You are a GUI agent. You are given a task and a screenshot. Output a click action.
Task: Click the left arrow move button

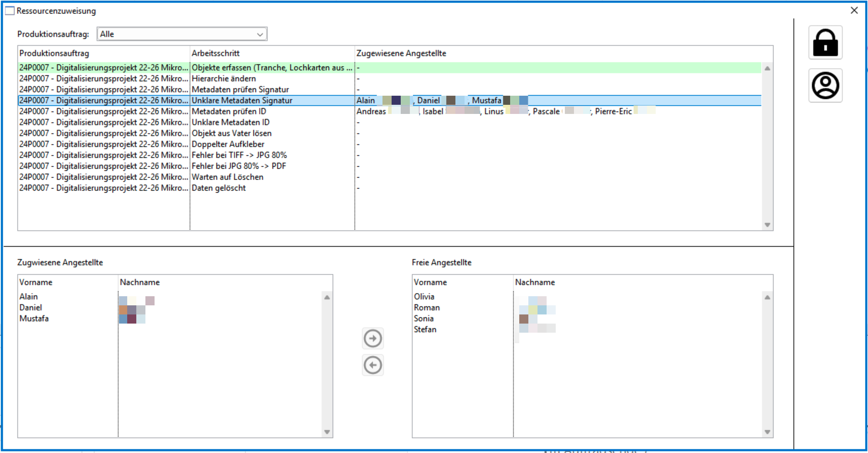point(372,365)
